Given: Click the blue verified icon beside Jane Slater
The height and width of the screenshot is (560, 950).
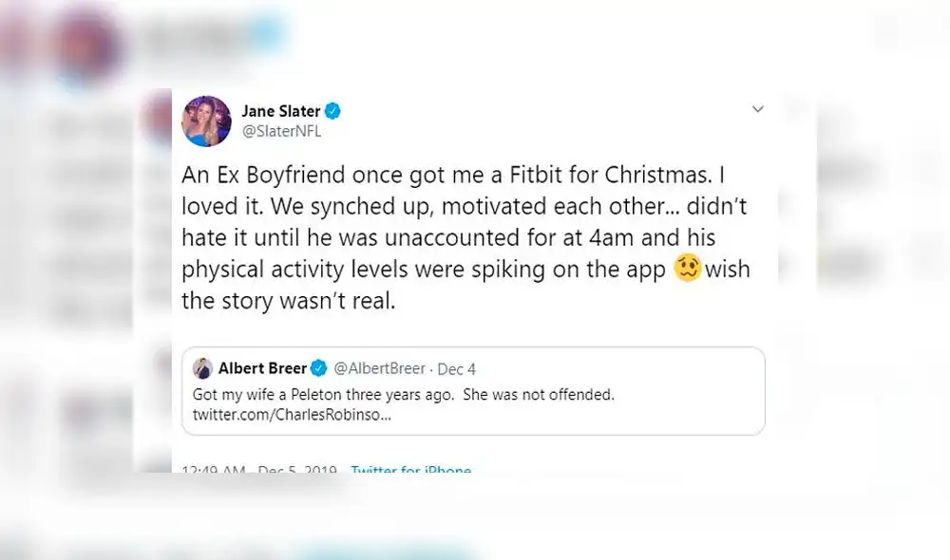Looking at the screenshot, I should (x=331, y=111).
